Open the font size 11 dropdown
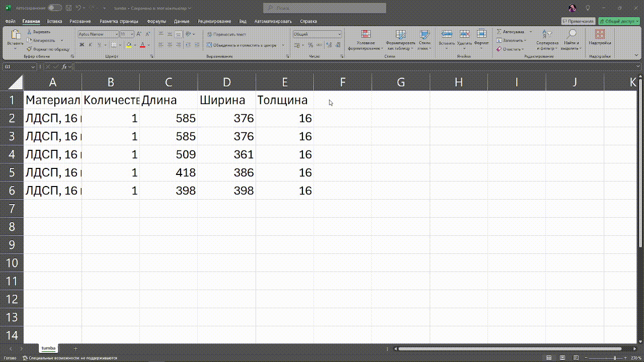 [x=132, y=34]
